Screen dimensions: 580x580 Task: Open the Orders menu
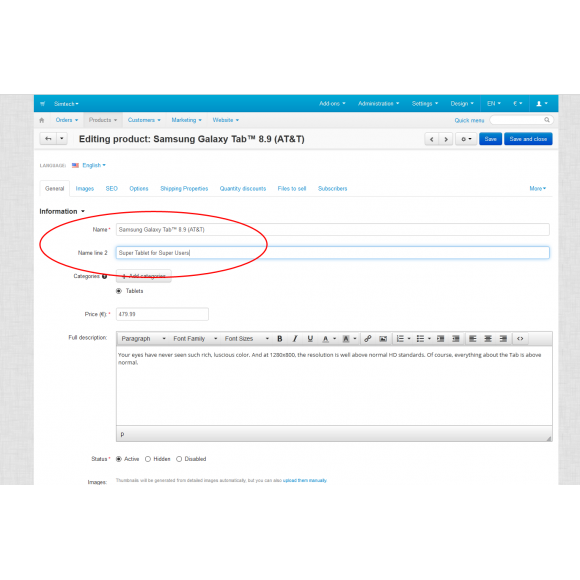coord(67,120)
